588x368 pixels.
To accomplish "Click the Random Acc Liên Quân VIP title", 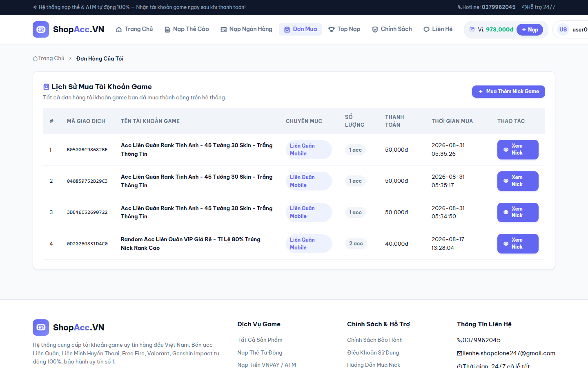I will point(191,244).
